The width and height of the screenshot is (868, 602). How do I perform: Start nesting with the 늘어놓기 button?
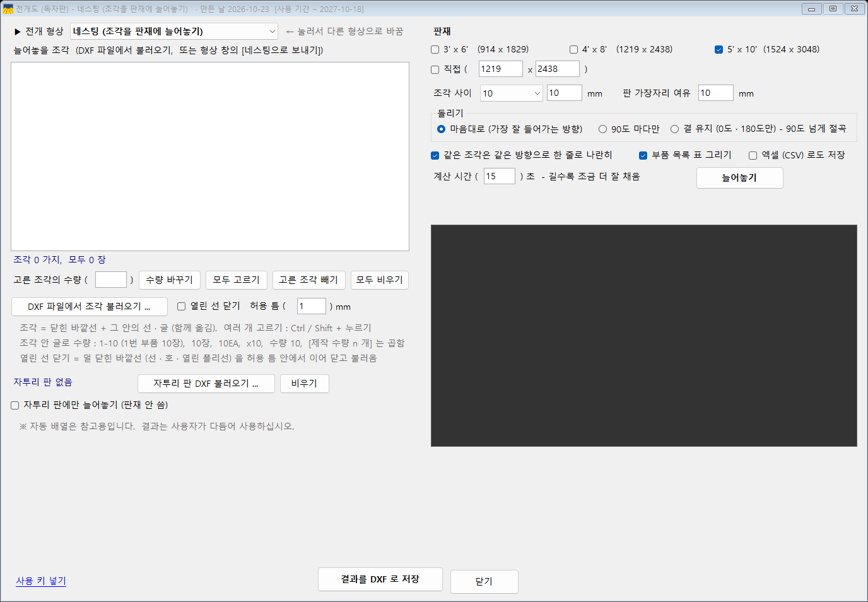pyautogui.click(x=740, y=178)
